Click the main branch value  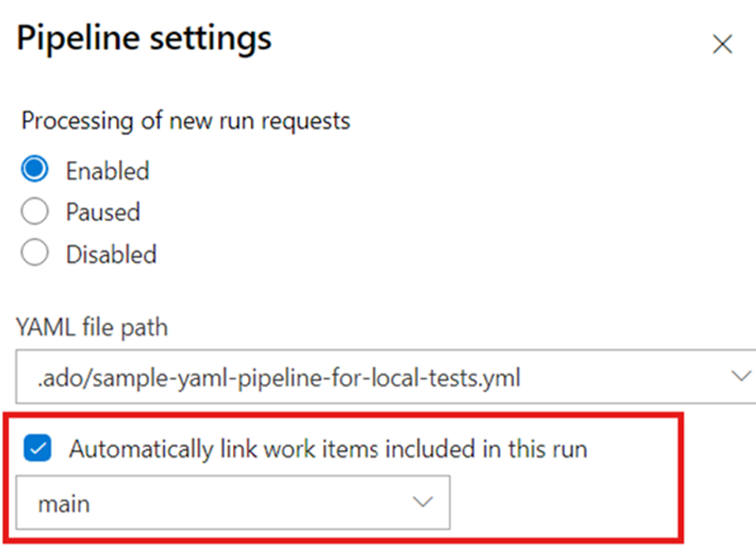point(63,502)
